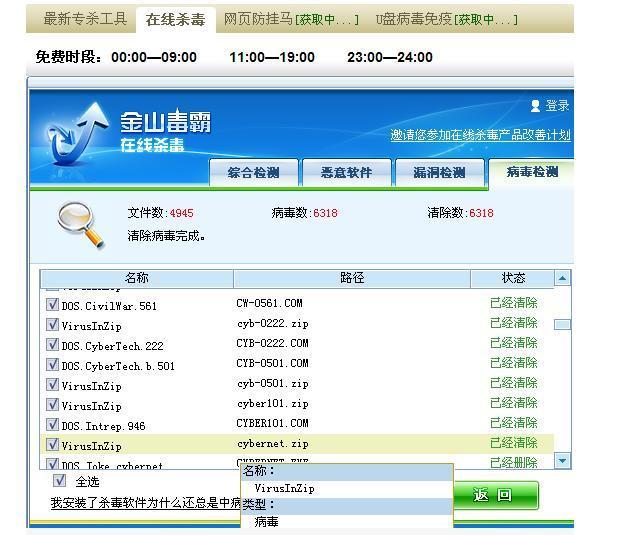The width and height of the screenshot is (640, 535).
Task: Click the 病毒数 6318 value
Action: (325, 213)
